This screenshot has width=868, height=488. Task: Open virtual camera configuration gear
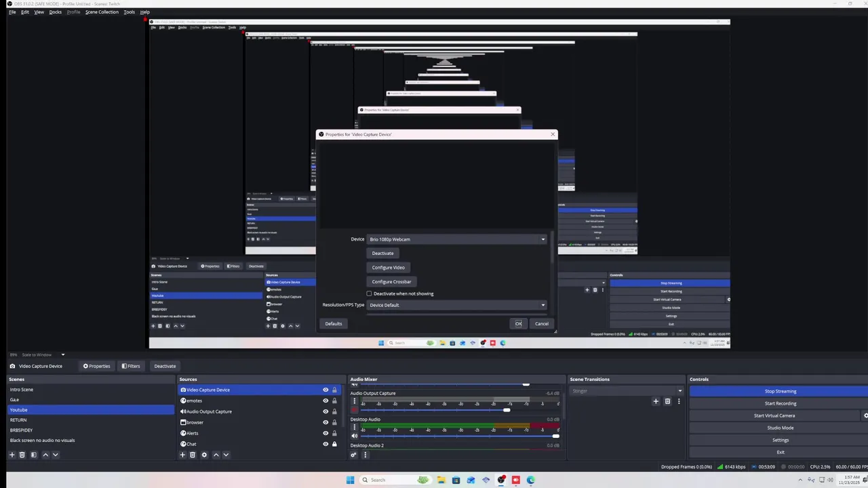coord(865,415)
